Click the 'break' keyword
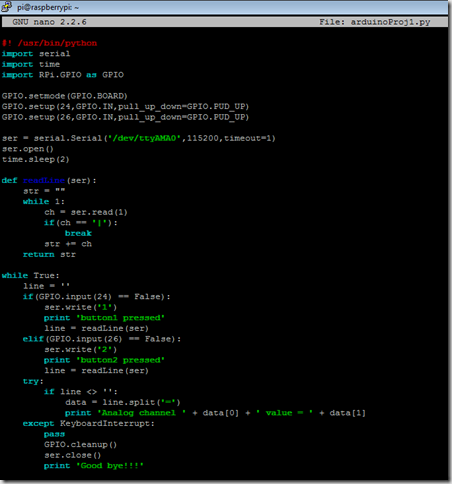 [x=78, y=233]
